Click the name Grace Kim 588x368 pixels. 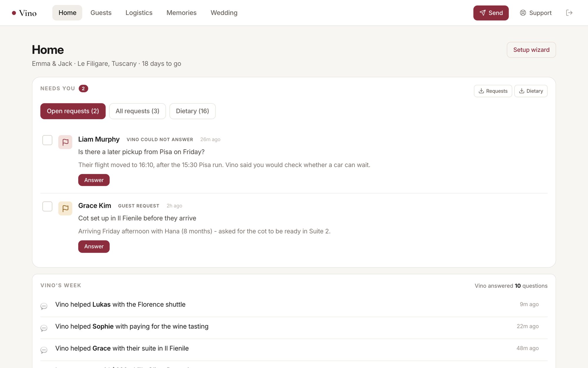tap(95, 205)
